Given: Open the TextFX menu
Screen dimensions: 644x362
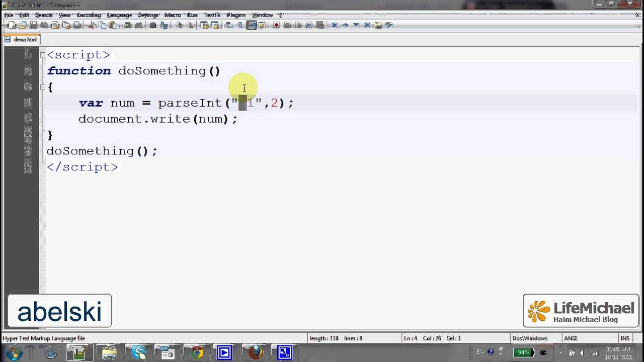Looking at the screenshot, I should (212, 15).
